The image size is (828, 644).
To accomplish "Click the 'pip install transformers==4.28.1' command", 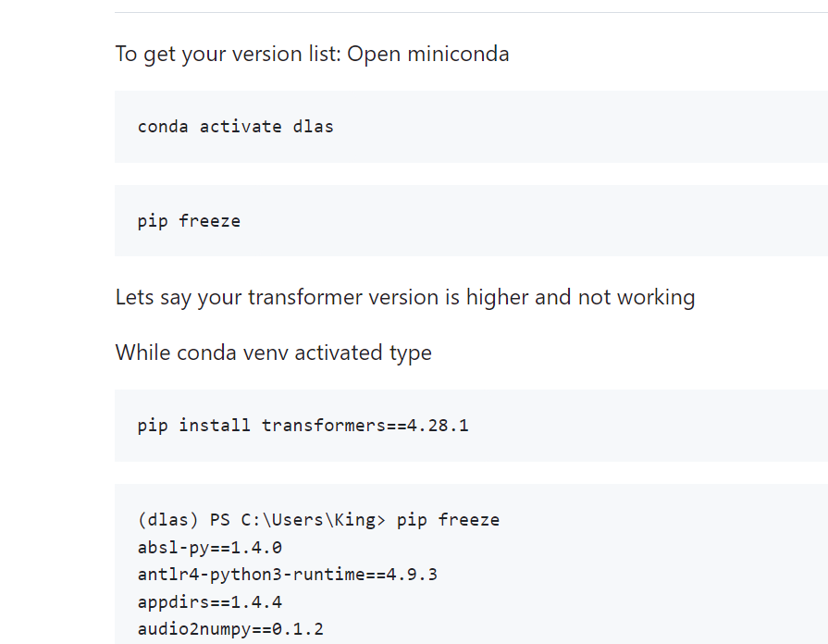I will pyautogui.click(x=303, y=426).
